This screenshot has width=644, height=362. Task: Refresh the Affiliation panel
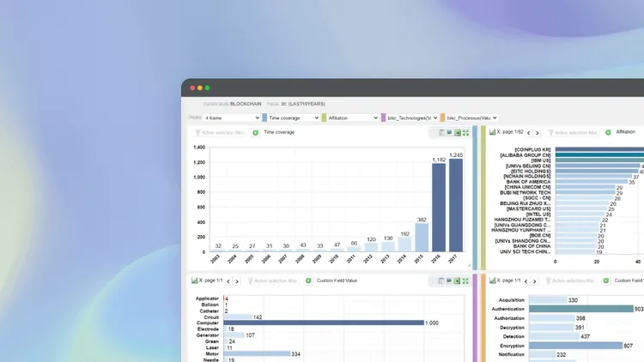[608, 132]
